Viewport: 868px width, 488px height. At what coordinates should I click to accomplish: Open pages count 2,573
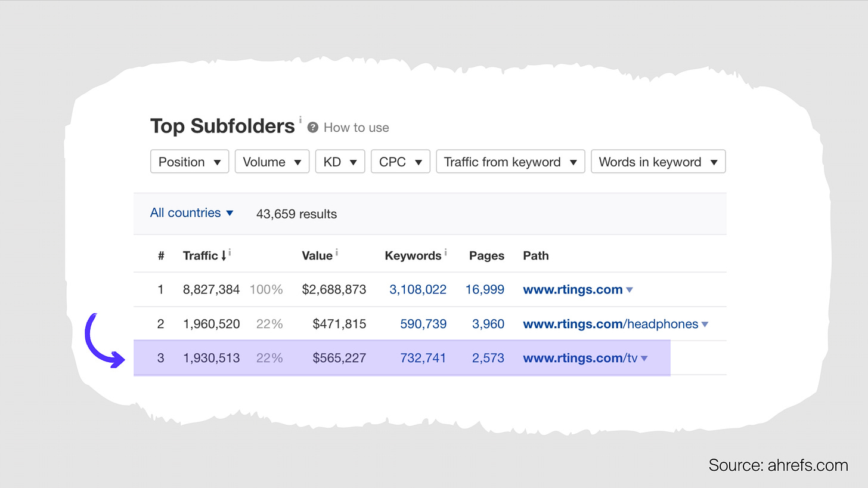tap(488, 358)
